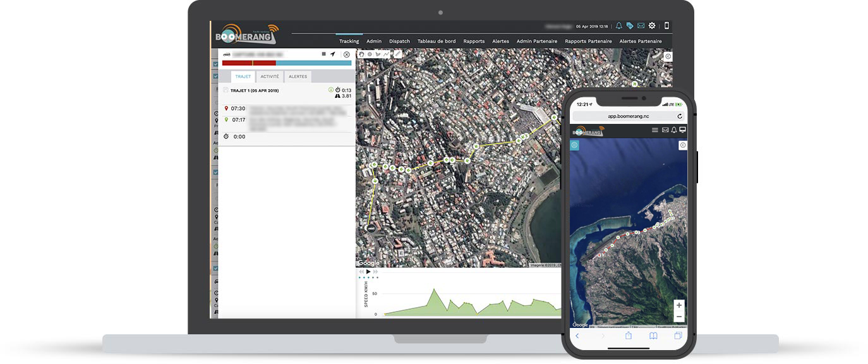Open the hamburger menu on the phone

[x=655, y=130]
